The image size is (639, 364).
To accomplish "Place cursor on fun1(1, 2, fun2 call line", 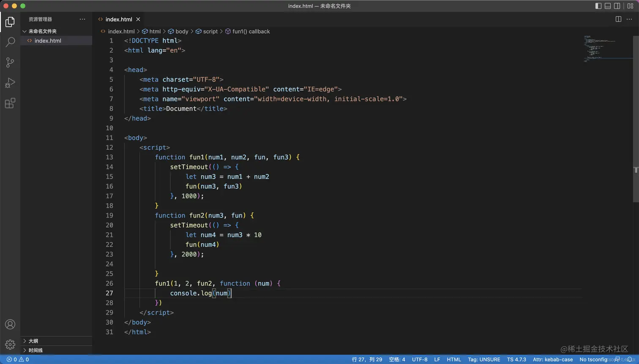I will 218,283.
